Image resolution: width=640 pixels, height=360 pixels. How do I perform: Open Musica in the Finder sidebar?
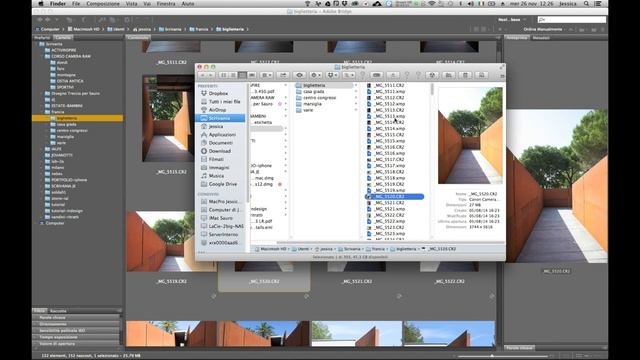tap(216, 176)
